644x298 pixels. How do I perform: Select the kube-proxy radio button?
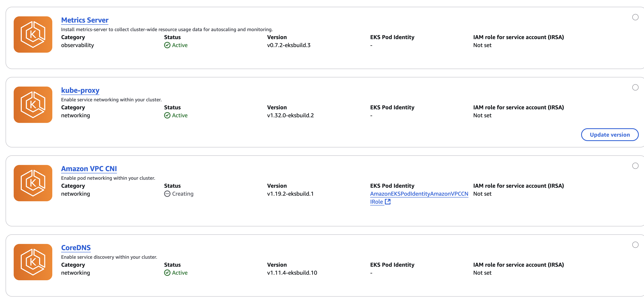[635, 87]
